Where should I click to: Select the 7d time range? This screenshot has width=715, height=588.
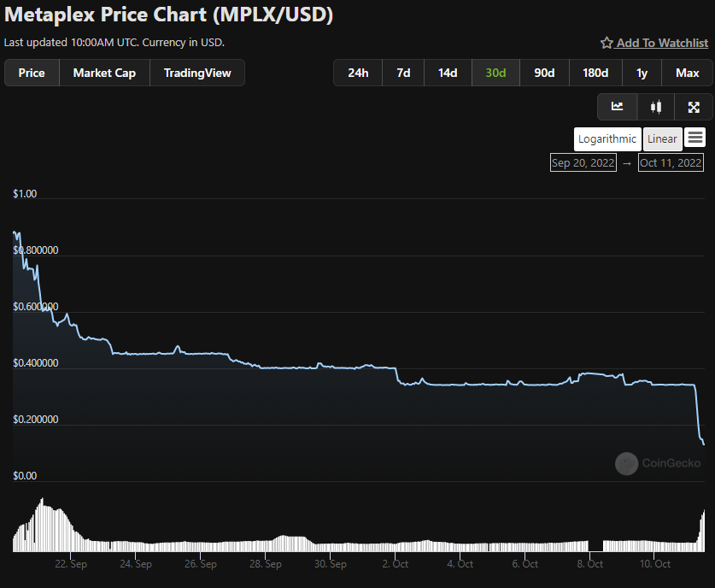tap(403, 73)
